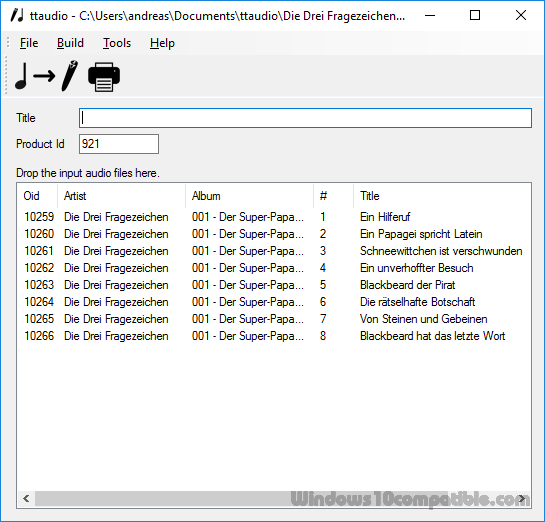Image resolution: width=545 pixels, height=522 pixels.
Task: Open the Tools menu
Action: pyautogui.click(x=117, y=43)
